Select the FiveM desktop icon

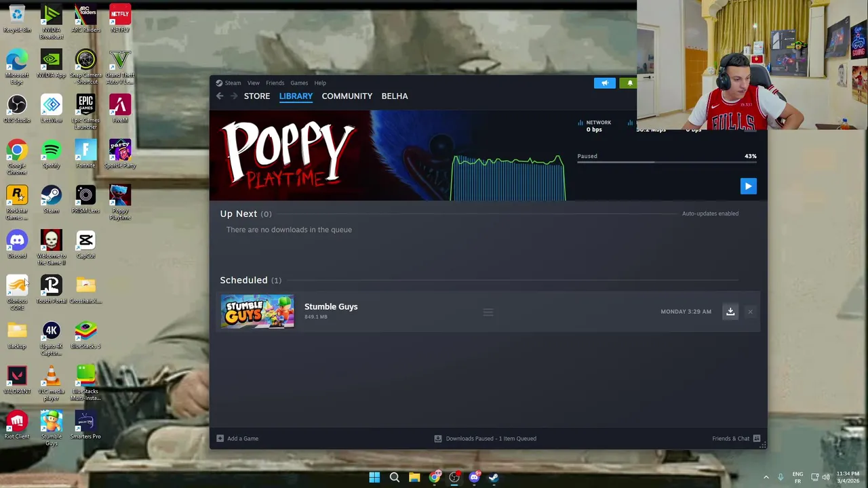tap(120, 109)
